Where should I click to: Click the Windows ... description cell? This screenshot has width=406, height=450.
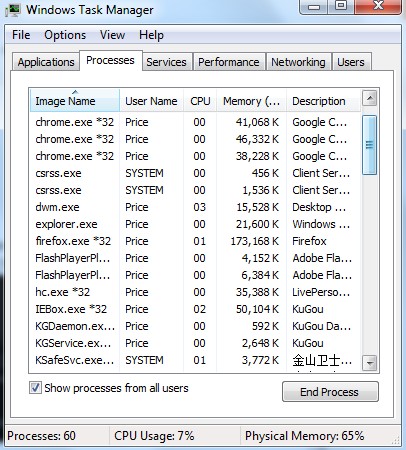click(x=321, y=224)
